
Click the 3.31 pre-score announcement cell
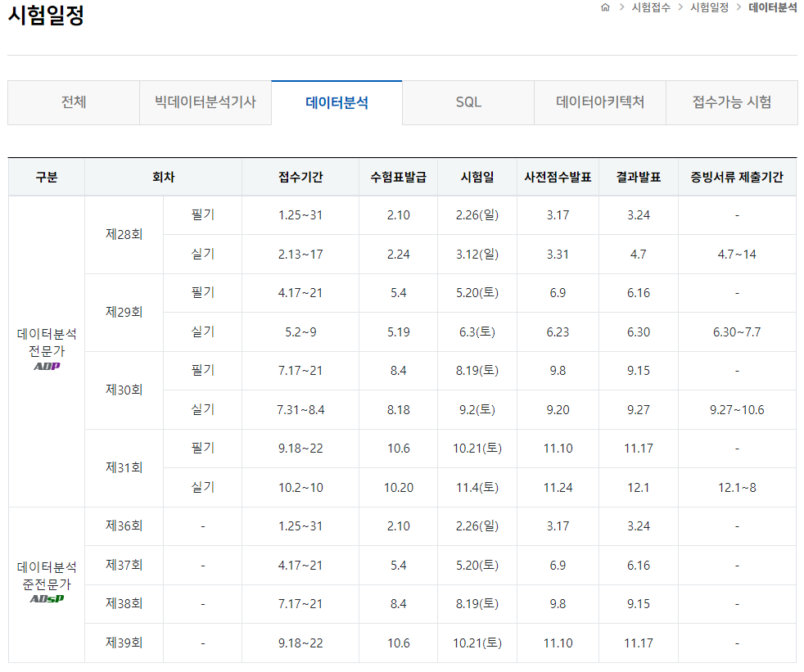click(x=558, y=255)
